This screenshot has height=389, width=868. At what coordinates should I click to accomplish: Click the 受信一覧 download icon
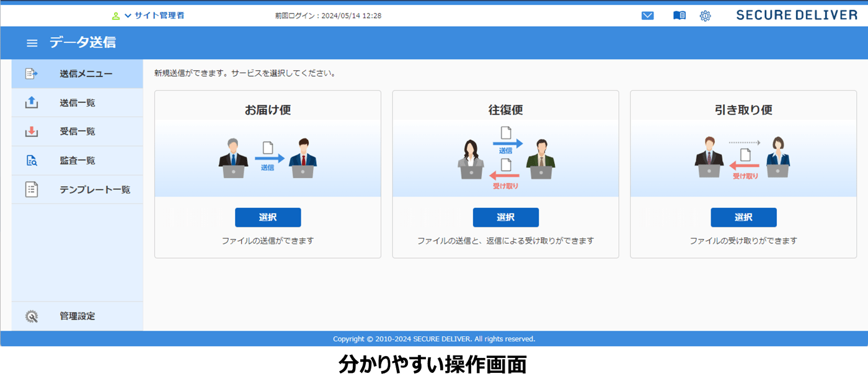click(x=32, y=132)
